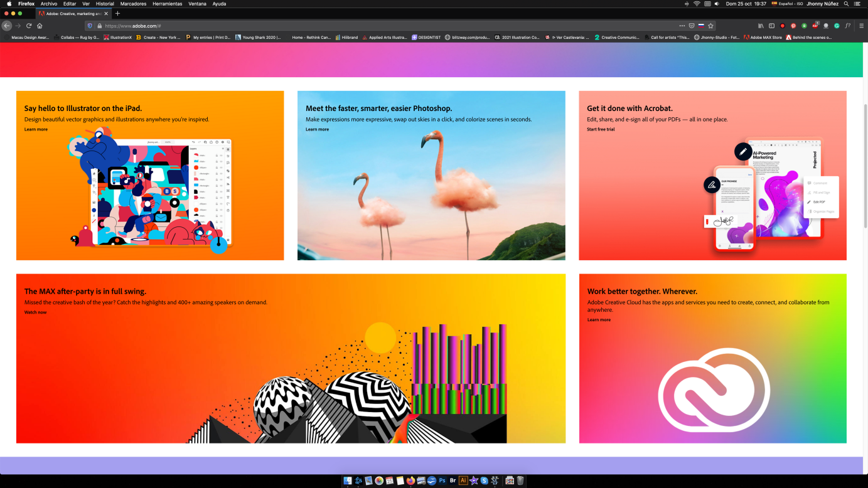Open tracking protection shield in address bar
The height and width of the screenshot is (488, 868).
[90, 26]
